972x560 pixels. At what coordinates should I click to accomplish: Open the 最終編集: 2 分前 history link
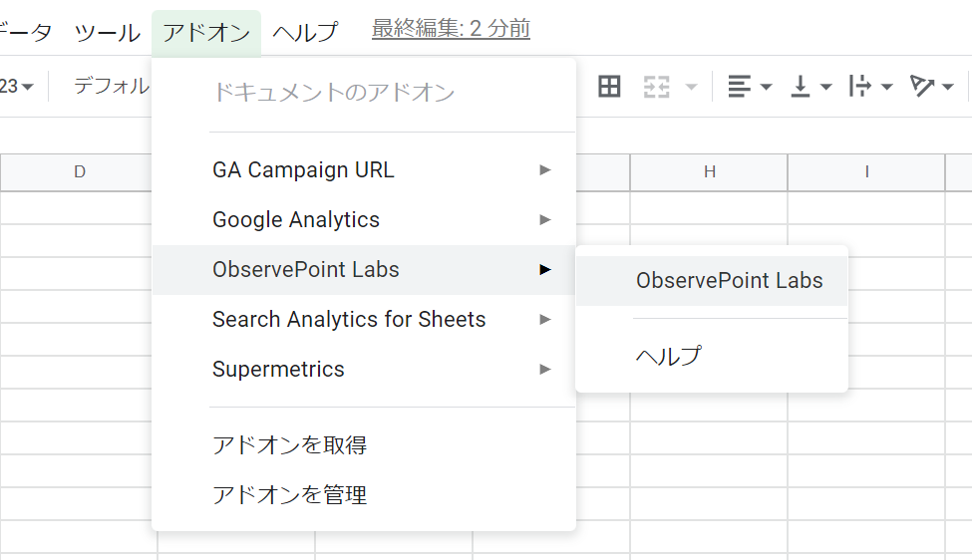pyautogui.click(x=451, y=29)
